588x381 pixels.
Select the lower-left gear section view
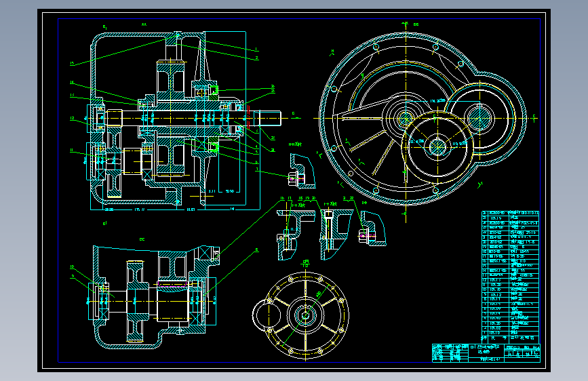[x=155, y=298]
